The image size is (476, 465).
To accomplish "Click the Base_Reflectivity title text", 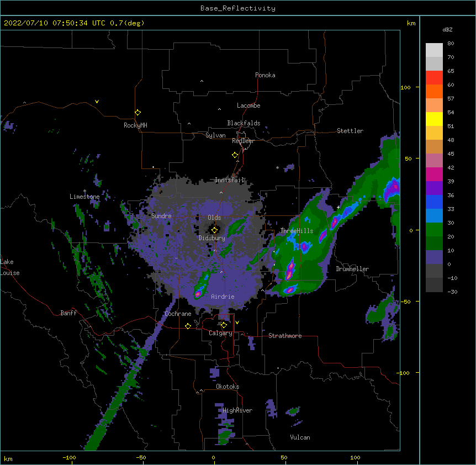I will tap(238, 8).
